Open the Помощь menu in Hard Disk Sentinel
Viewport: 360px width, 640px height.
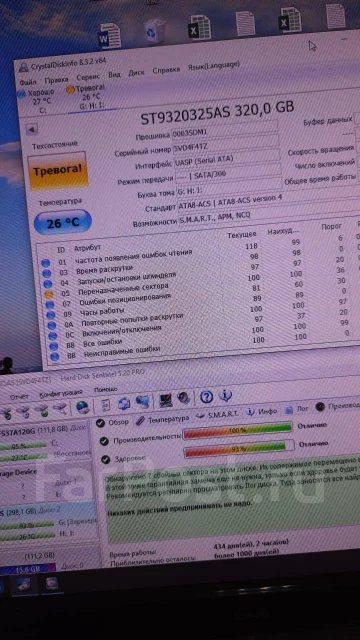(106, 389)
